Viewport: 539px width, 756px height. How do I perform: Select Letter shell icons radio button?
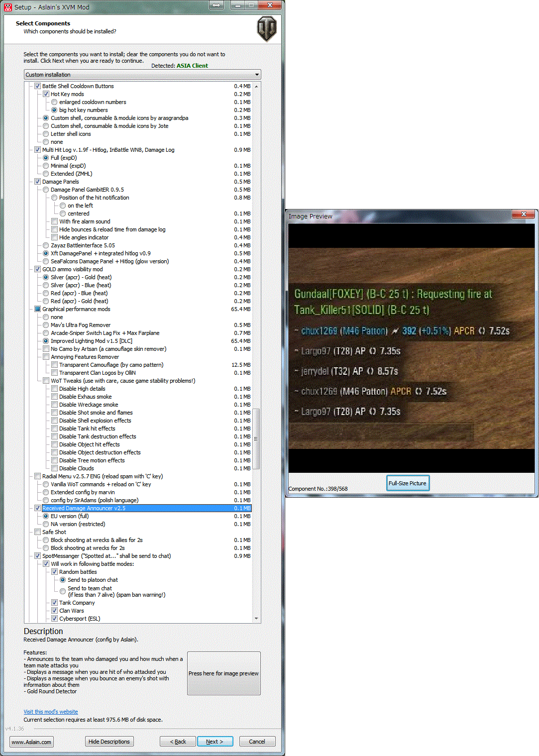46,134
